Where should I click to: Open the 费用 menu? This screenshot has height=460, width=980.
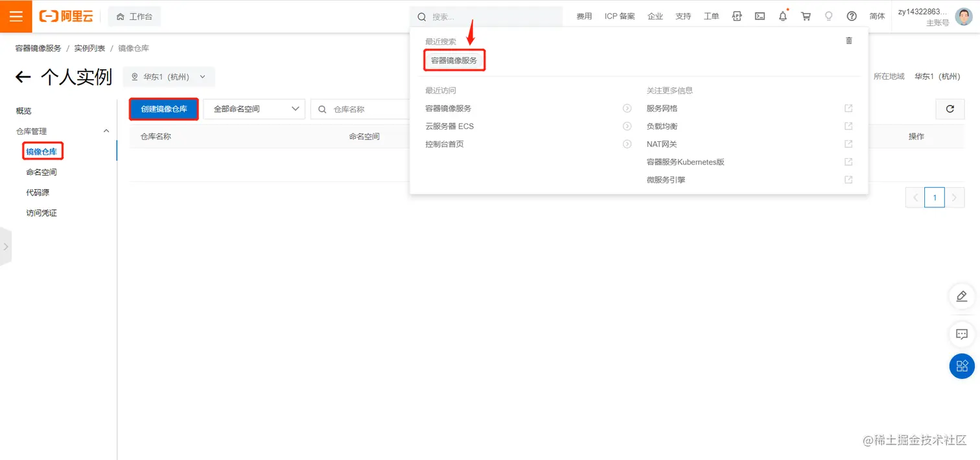point(584,16)
